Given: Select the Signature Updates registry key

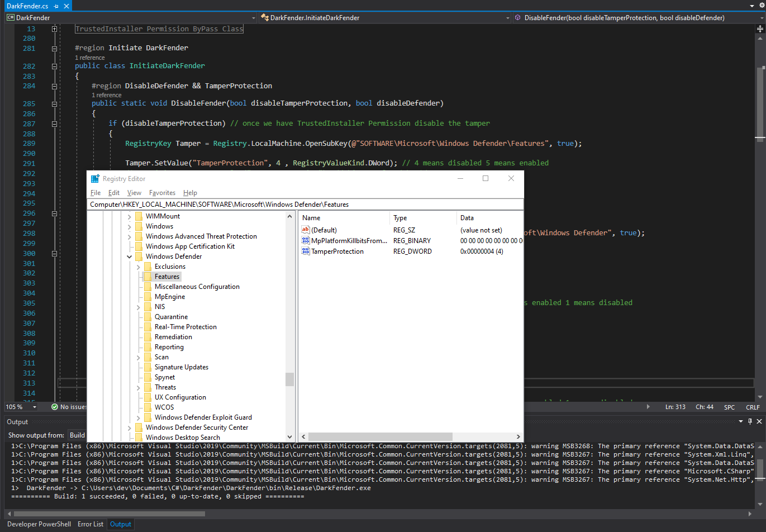Looking at the screenshot, I should coord(182,367).
